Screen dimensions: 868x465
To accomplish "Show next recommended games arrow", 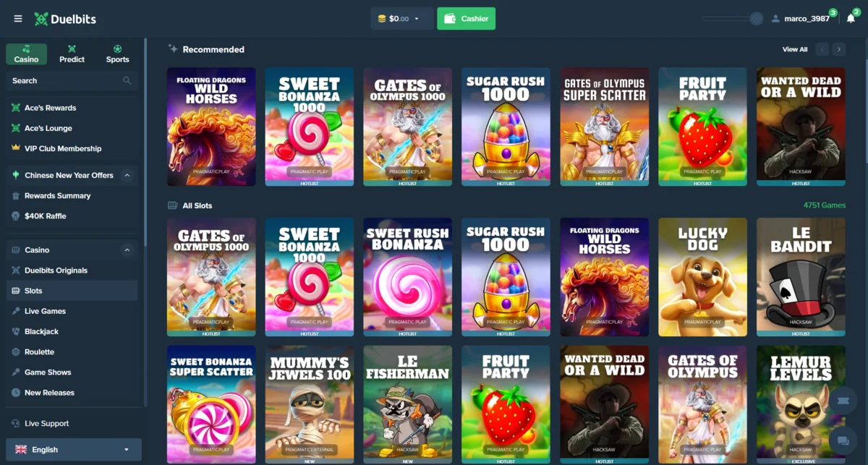I will click(x=839, y=49).
